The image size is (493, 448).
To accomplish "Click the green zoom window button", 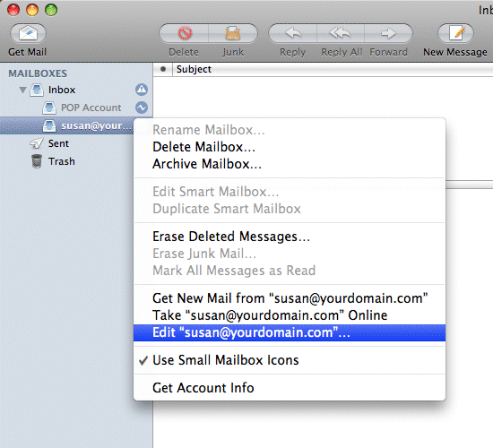I will [51, 10].
